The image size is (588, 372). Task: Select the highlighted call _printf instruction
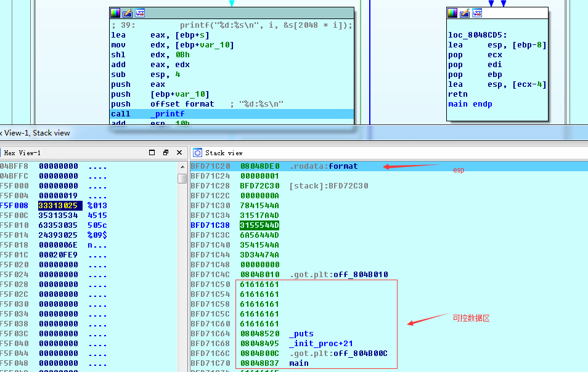tap(232, 114)
